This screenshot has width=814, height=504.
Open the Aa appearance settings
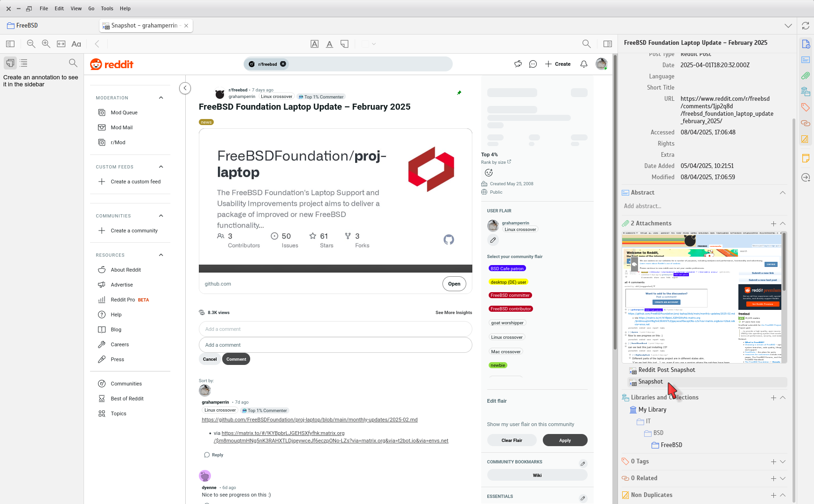[x=76, y=44]
